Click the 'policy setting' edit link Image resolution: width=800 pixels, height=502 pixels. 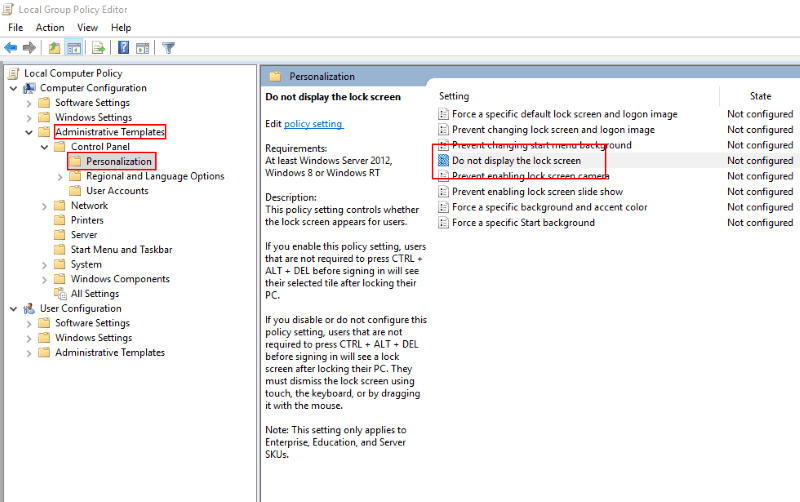[313, 124]
